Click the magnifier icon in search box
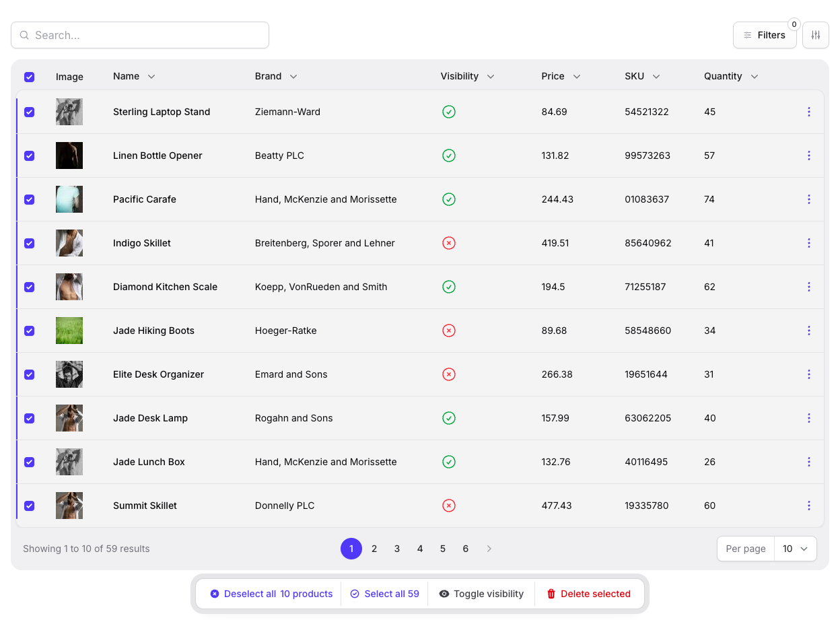This screenshot has height=620, width=840. tap(24, 35)
